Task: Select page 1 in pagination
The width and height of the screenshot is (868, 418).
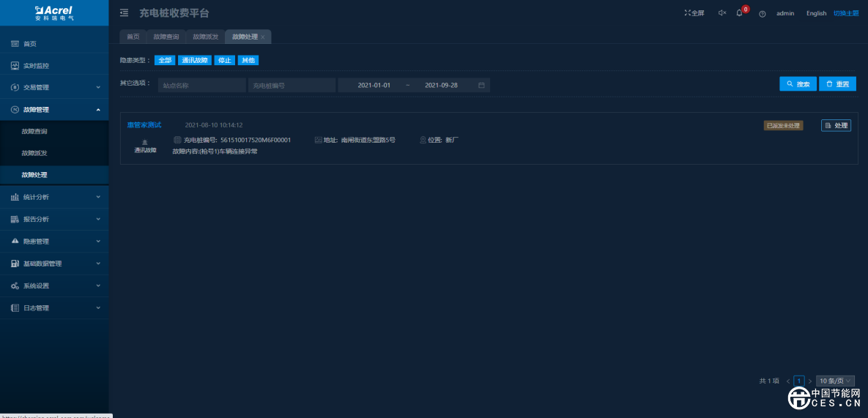Action: tap(799, 381)
